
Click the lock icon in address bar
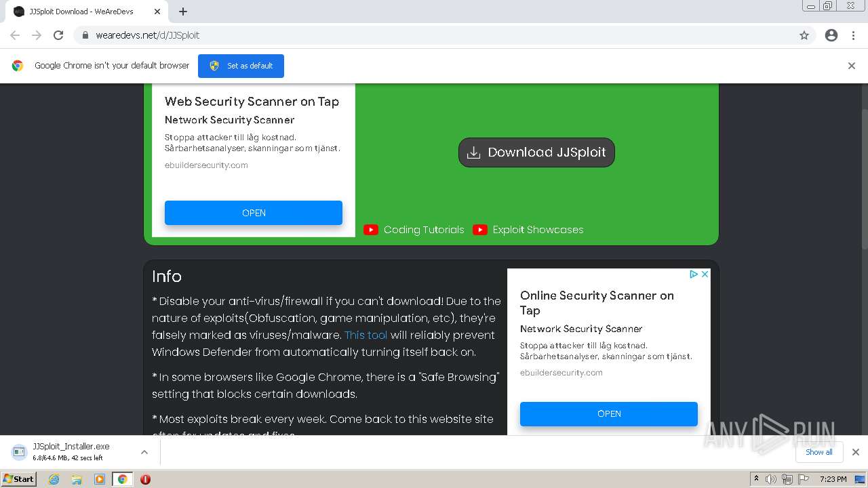pos(85,35)
